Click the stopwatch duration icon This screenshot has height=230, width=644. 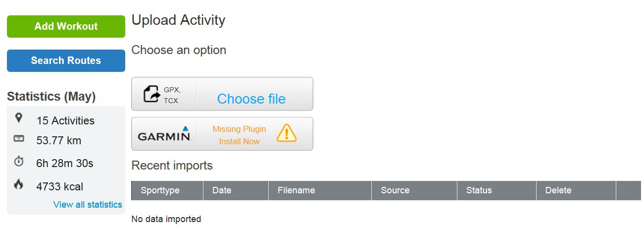[19, 162]
